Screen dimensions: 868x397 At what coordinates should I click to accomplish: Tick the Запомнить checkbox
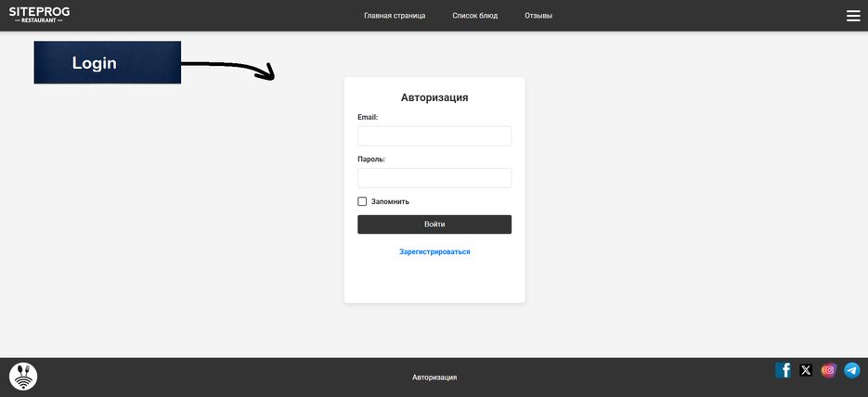[x=362, y=201]
